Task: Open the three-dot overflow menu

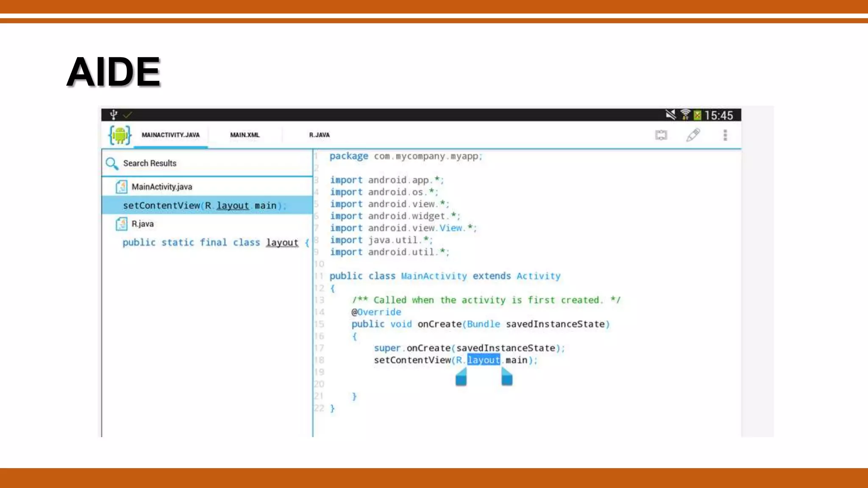Action: tap(725, 135)
